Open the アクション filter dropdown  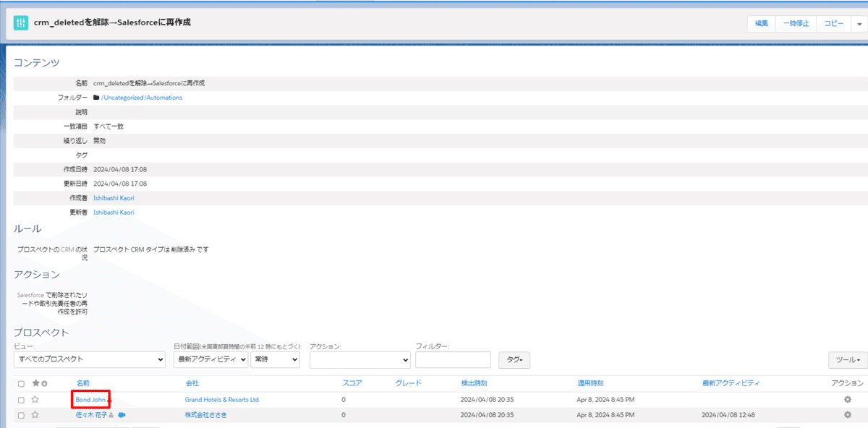(x=360, y=359)
